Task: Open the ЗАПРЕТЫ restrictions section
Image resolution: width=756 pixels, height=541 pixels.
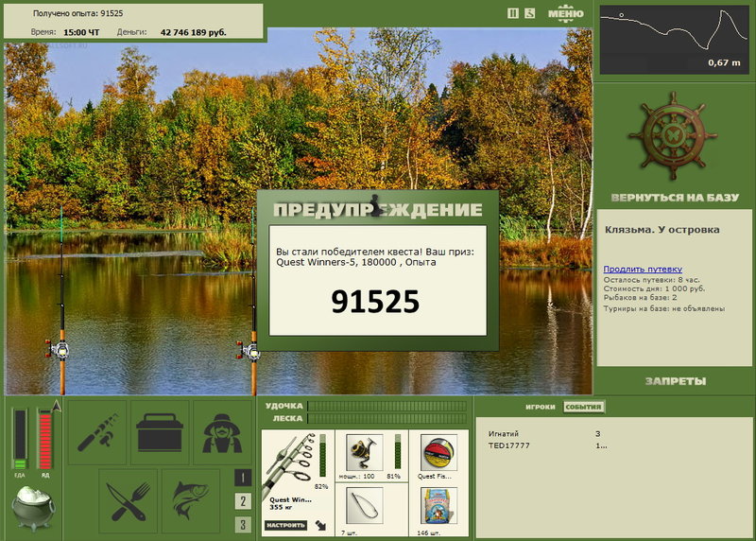Action: 676,381
